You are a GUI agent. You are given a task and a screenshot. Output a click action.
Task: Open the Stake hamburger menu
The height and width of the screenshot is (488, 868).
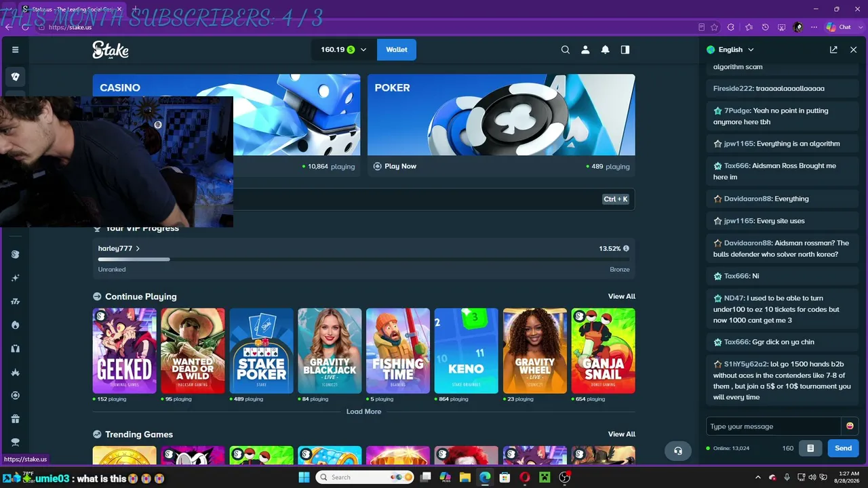(15, 49)
